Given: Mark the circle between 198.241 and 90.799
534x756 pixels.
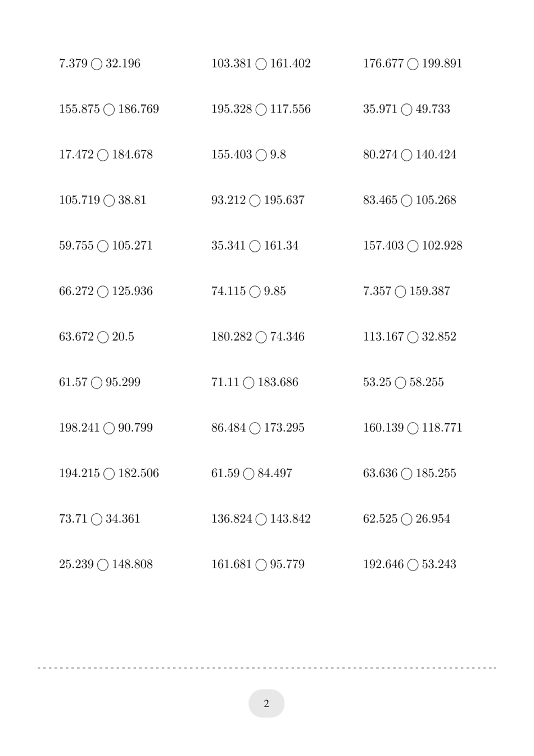Looking at the screenshot, I should click(109, 428).
